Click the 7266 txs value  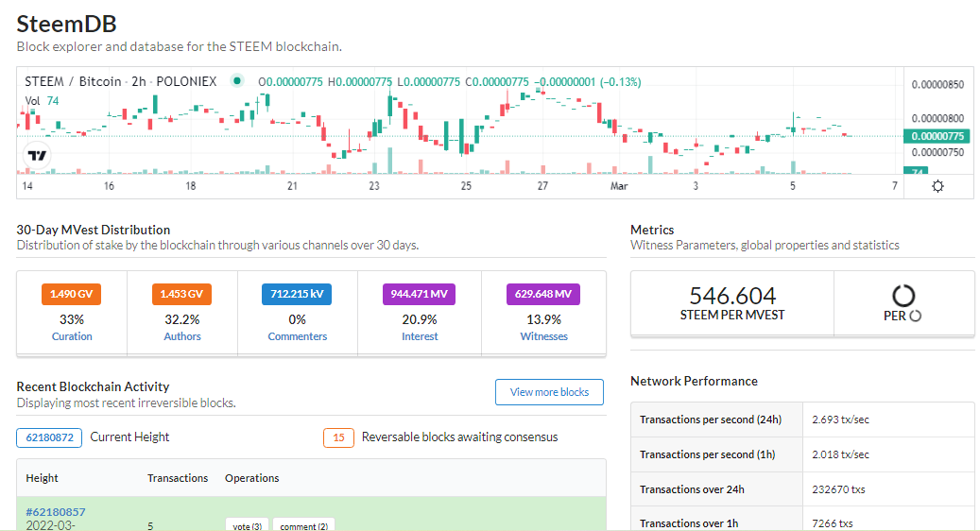click(833, 523)
